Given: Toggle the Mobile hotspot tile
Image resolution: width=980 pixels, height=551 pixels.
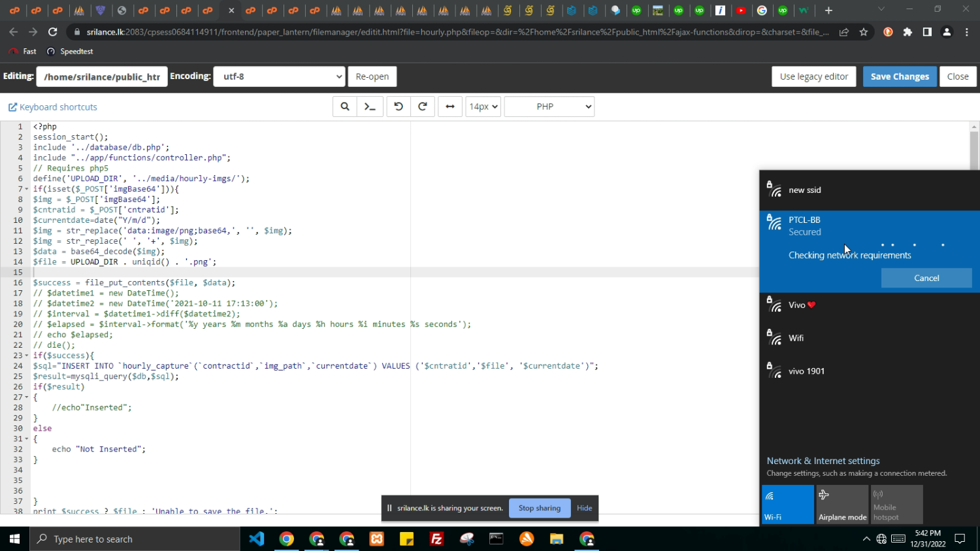Looking at the screenshot, I should [896, 504].
